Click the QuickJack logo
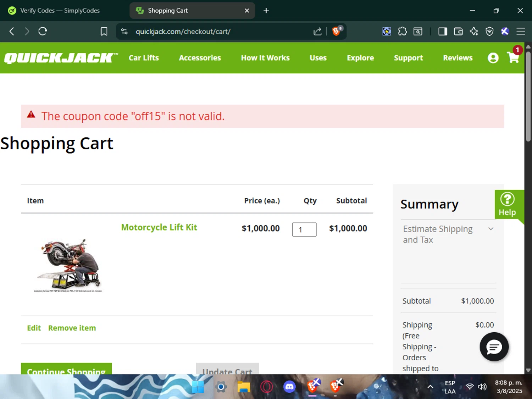532x399 pixels. [x=60, y=58]
